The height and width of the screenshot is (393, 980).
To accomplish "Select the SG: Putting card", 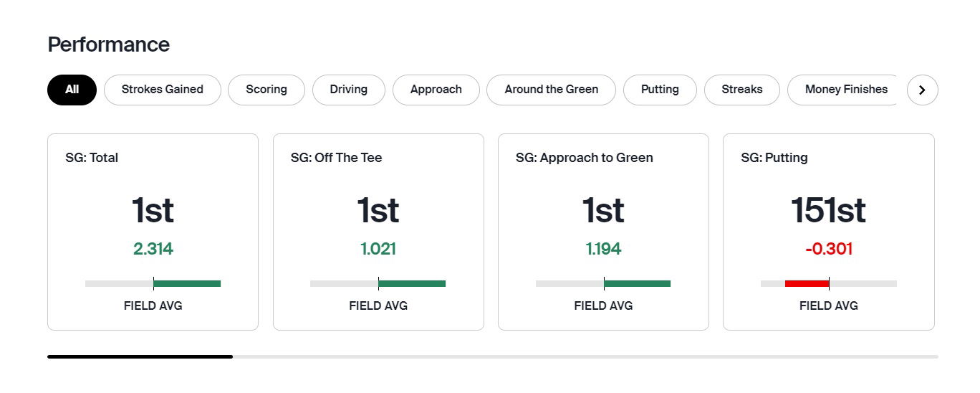I will pyautogui.click(x=828, y=231).
